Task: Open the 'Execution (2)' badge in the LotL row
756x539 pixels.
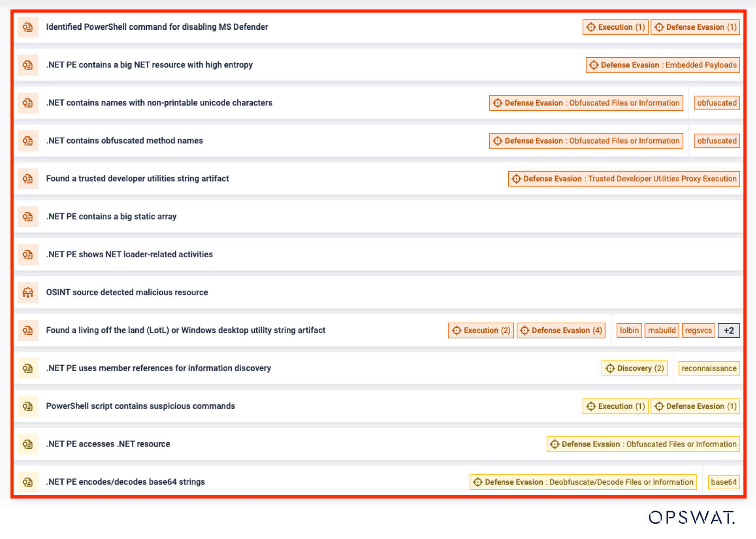Action: tap(481, 330)
